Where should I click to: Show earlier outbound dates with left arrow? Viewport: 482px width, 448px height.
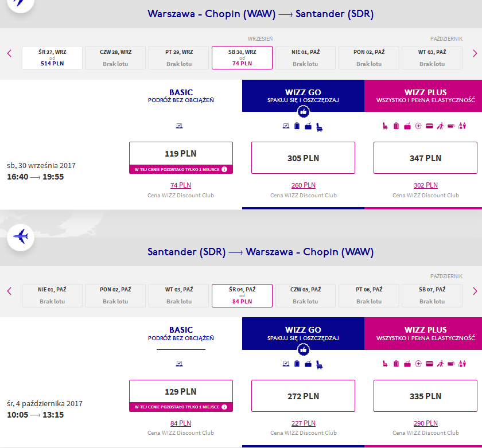tap(9, 53)
